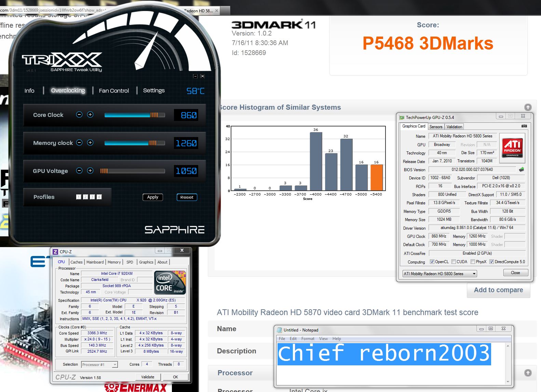Click Reset button in TriXX
541x392 pixels.
coord(187,197)
